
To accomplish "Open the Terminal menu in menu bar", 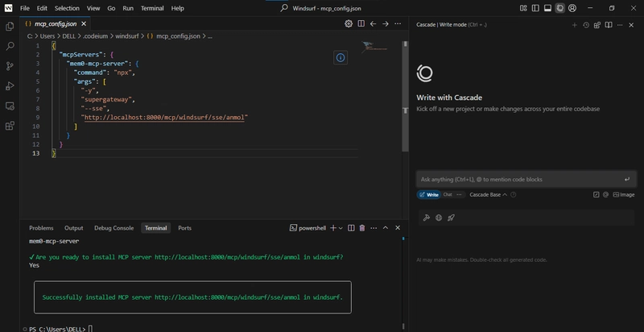I will 152,8.
